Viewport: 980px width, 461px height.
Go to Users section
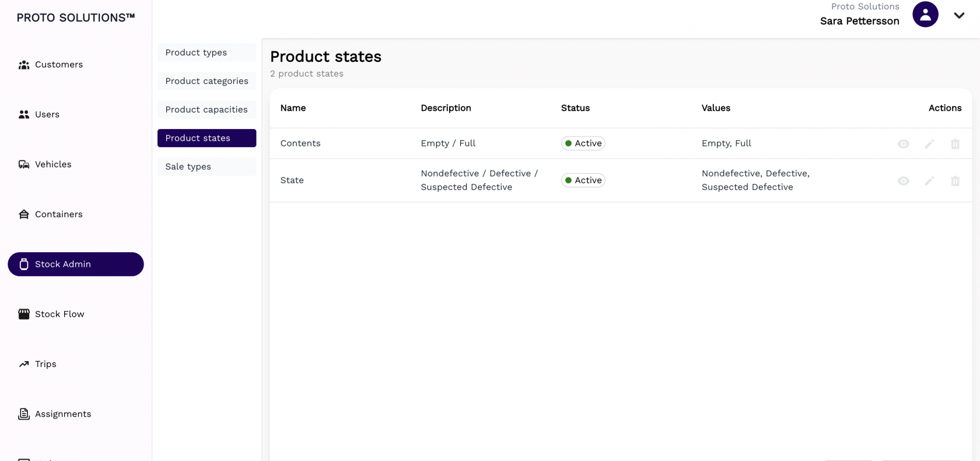76,114
